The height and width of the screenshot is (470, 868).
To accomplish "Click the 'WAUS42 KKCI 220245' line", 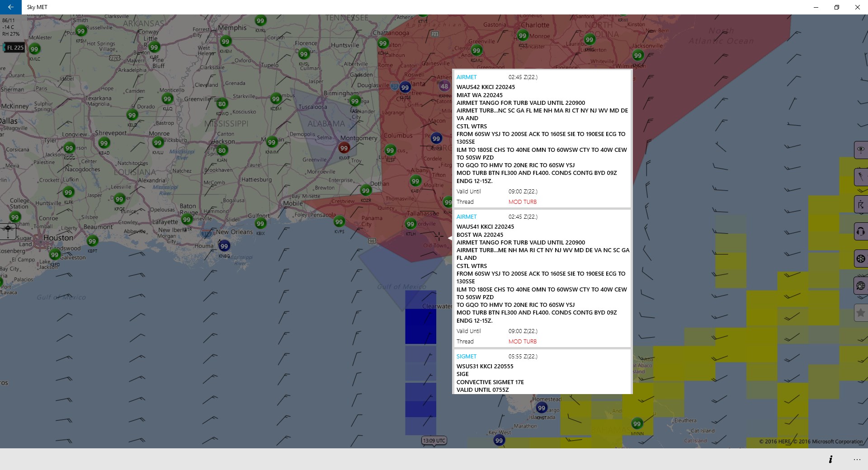I will click(x=486, y=87).
